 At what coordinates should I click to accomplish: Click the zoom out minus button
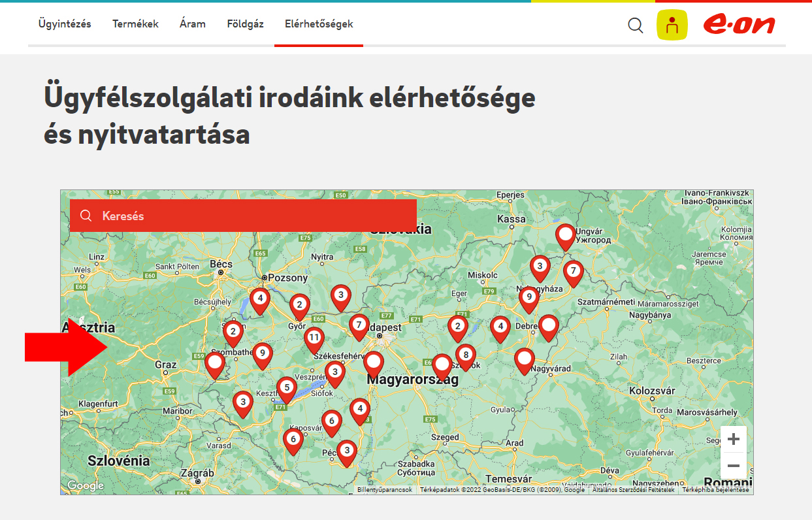coord(733,466)
